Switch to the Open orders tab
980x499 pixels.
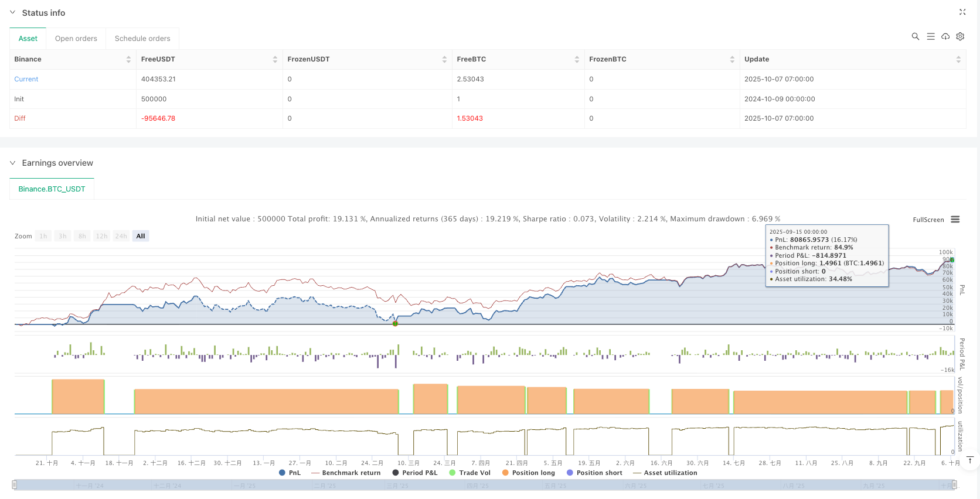pyautogui.click(x=76, y=39)
